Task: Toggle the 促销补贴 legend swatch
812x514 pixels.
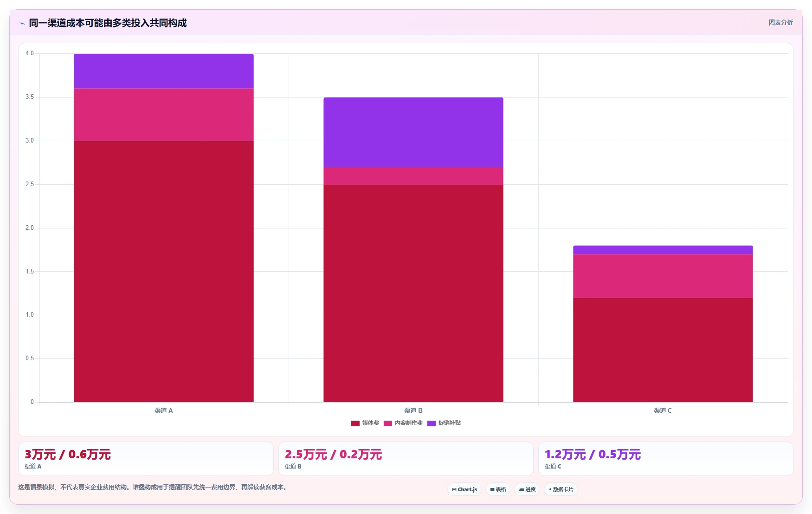Action: (x=432, y=423)
